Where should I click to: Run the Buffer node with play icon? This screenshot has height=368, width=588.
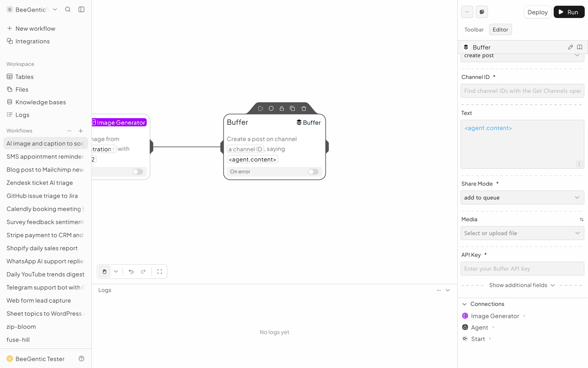click(261, 108)
